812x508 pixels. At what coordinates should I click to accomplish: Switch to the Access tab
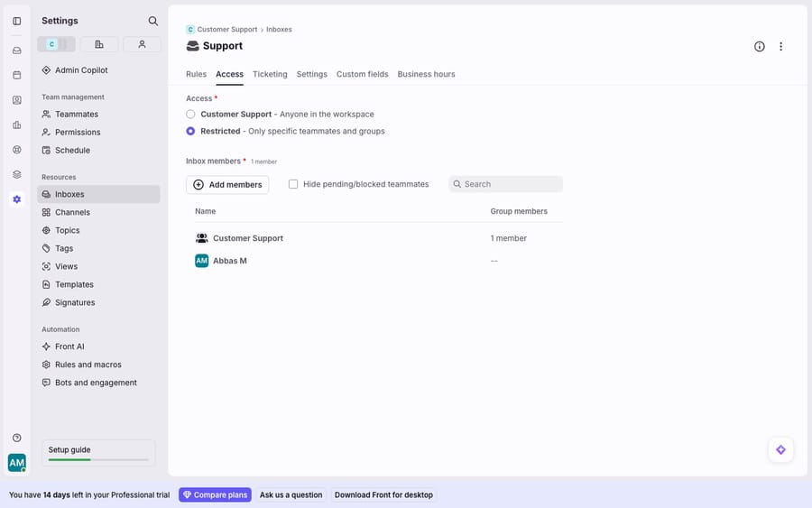tap(229, 74)
